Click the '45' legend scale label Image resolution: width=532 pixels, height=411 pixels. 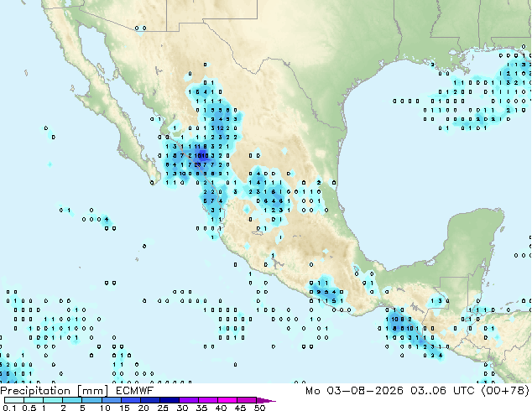pos(241,408)
